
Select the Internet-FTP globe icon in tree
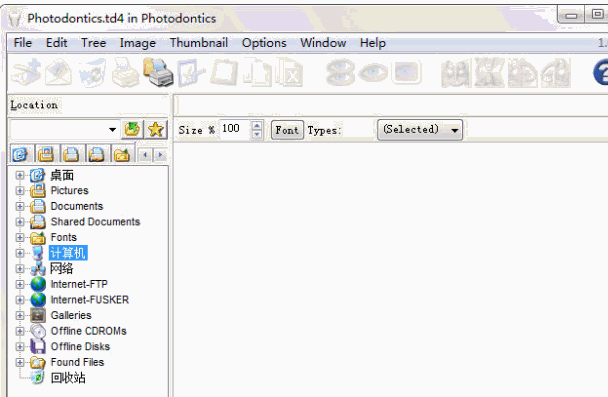pos(38,284)
